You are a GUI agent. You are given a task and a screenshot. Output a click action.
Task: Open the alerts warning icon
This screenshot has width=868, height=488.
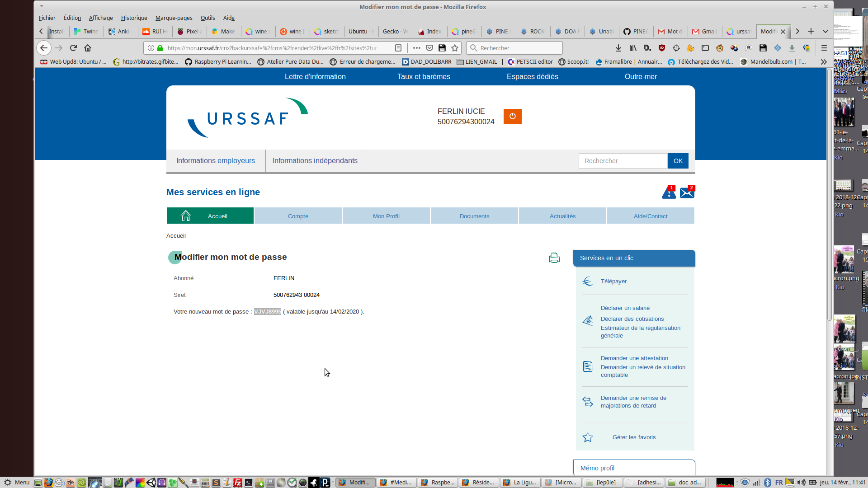669,192
